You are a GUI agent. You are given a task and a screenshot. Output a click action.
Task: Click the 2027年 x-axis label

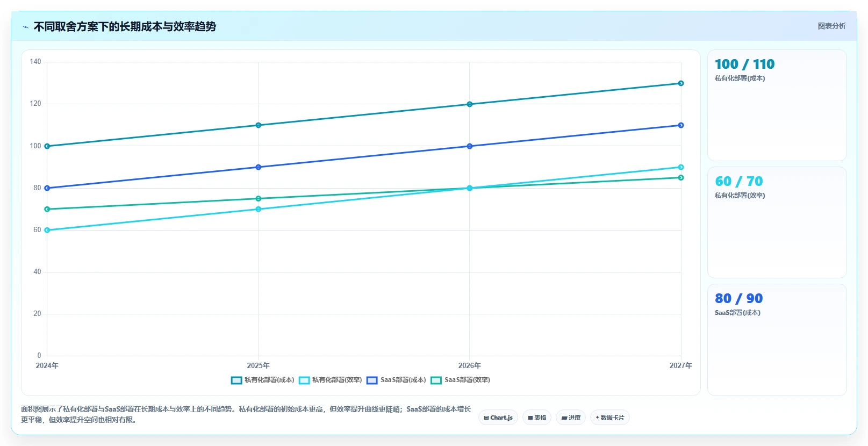680,365
